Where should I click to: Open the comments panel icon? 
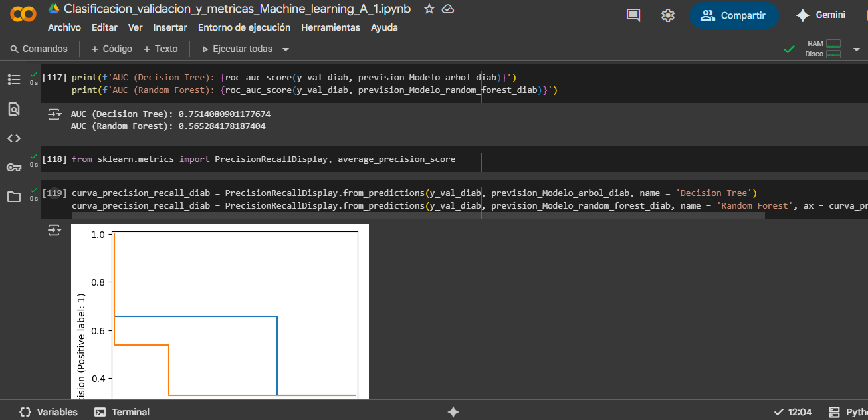(634, 15)
